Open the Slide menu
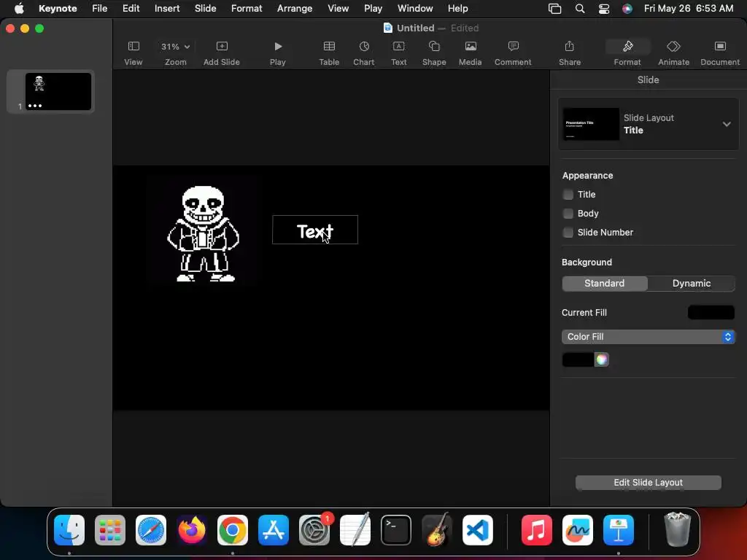Screen dimensions: 747x560 click(x=205, y=8)
